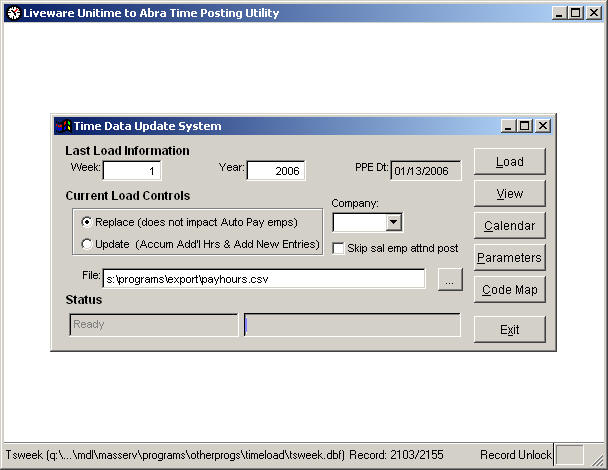
Task: Click the file browse ellipsis button
Action: tap(450, 279)
